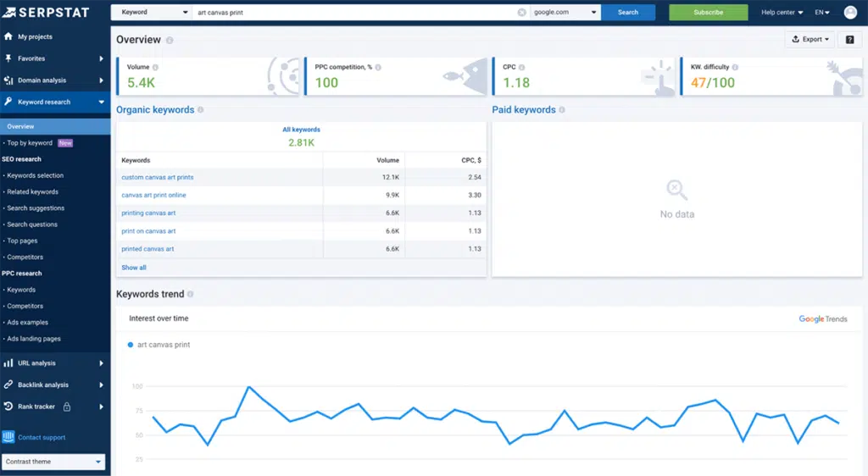
Task: Click the info icon beside Overview heading
Action: (x=170, y=41)
